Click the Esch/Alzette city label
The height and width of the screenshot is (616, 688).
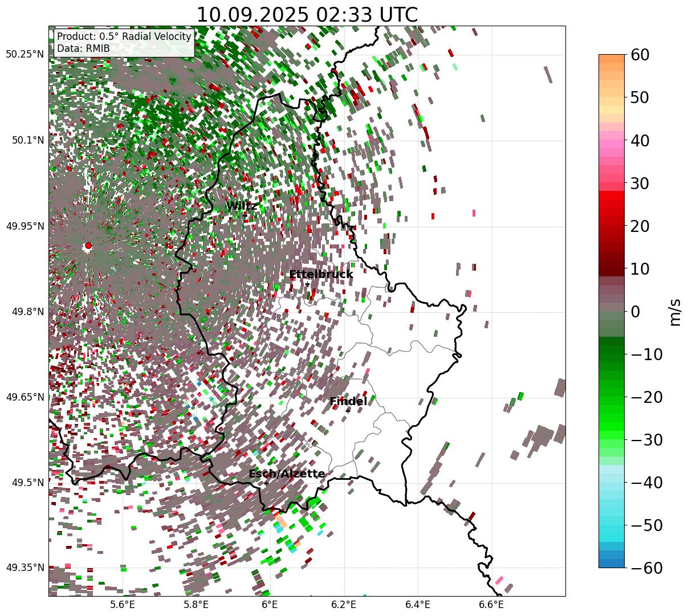click(287, 474)
